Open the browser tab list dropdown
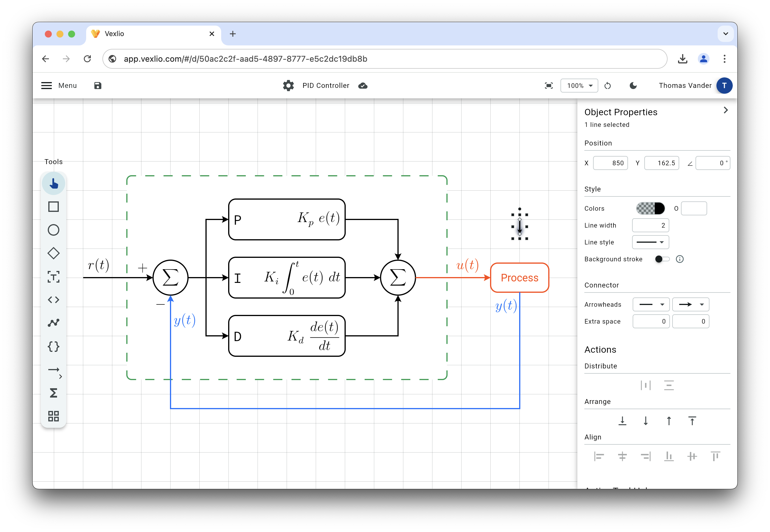The height and width of the screenshot is (532, 770). [725, 34]
